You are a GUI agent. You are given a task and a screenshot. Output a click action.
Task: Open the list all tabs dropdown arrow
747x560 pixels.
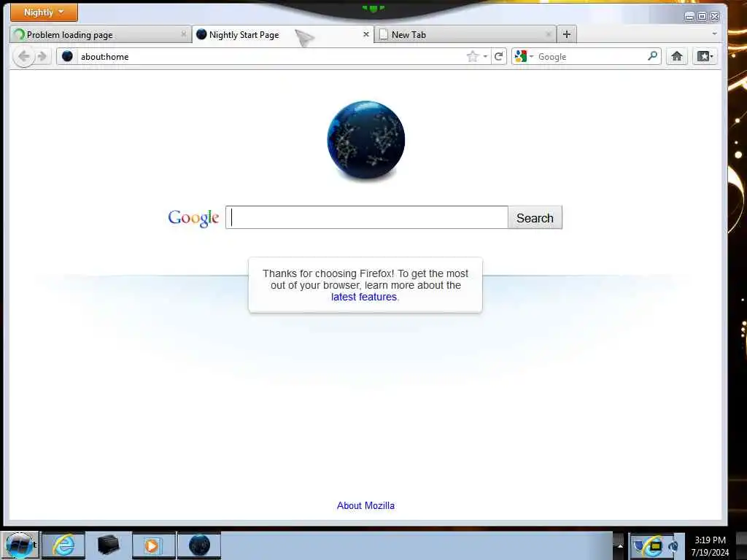pyautogui.click(x=714, y=34)
